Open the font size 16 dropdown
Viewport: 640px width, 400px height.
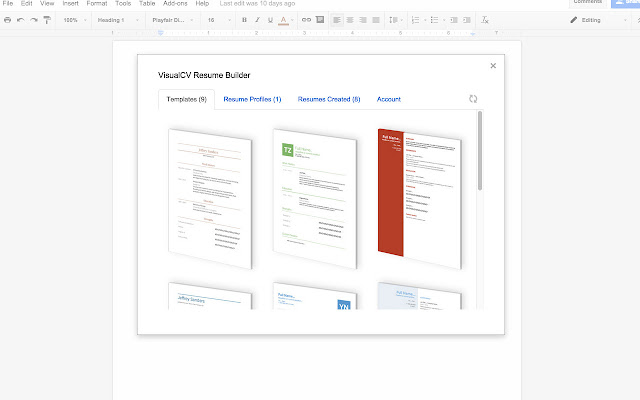[219, 20]
